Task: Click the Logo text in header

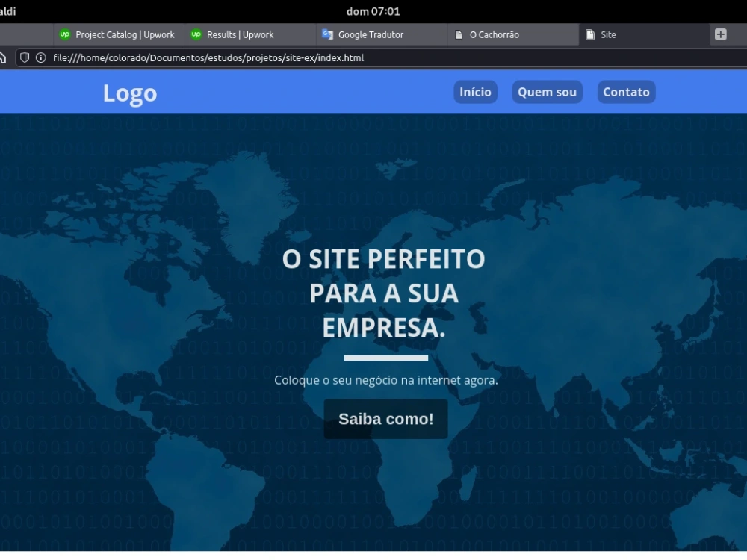Action: click(130, 93)
